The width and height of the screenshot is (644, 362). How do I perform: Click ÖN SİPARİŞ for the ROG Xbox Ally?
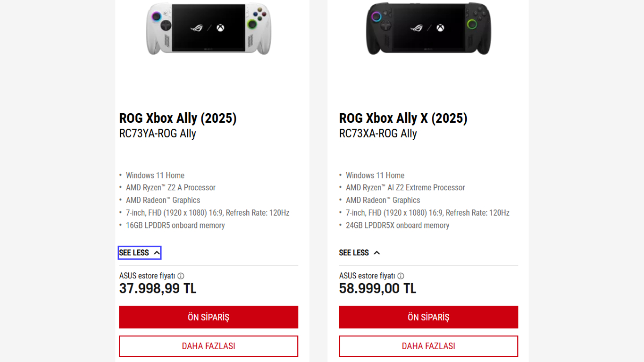pyautogui.click(x=208, y=317)
